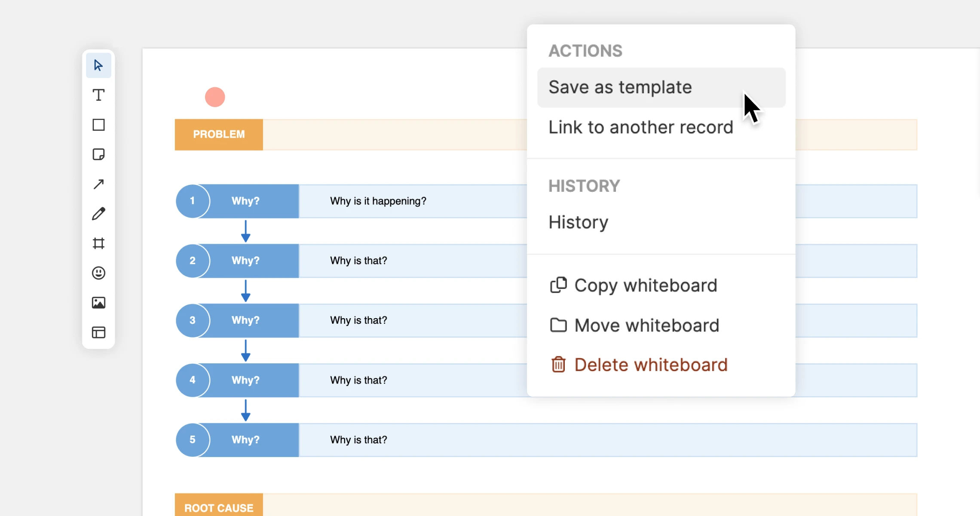Viewport: 980px width, 516px height.
Task: Choose Save as template
Action: coord(620,87)
